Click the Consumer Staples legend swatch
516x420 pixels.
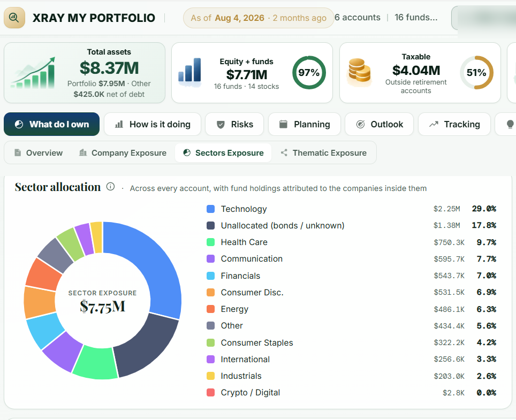pos(210,342)
